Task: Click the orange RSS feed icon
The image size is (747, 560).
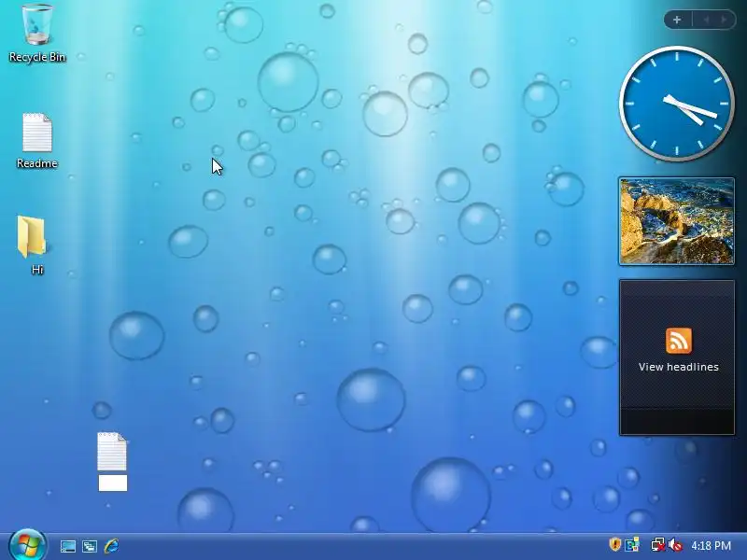Action: click(679, 341)
